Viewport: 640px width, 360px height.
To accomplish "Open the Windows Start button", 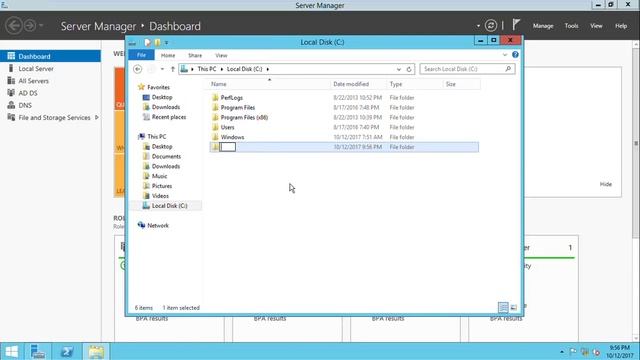I will point(11,351).
